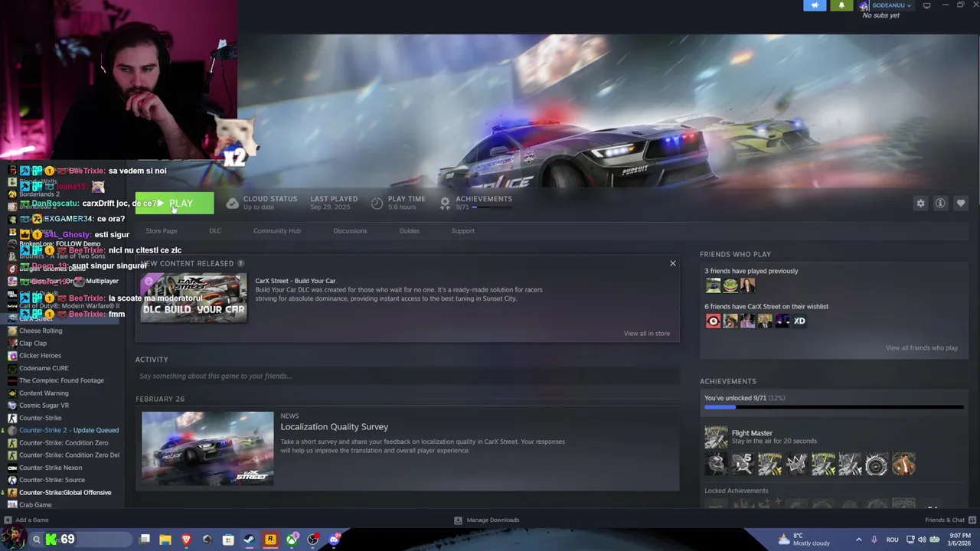Click the Cloud Status icon
This screenshot has height=551, width=980.
232,203
